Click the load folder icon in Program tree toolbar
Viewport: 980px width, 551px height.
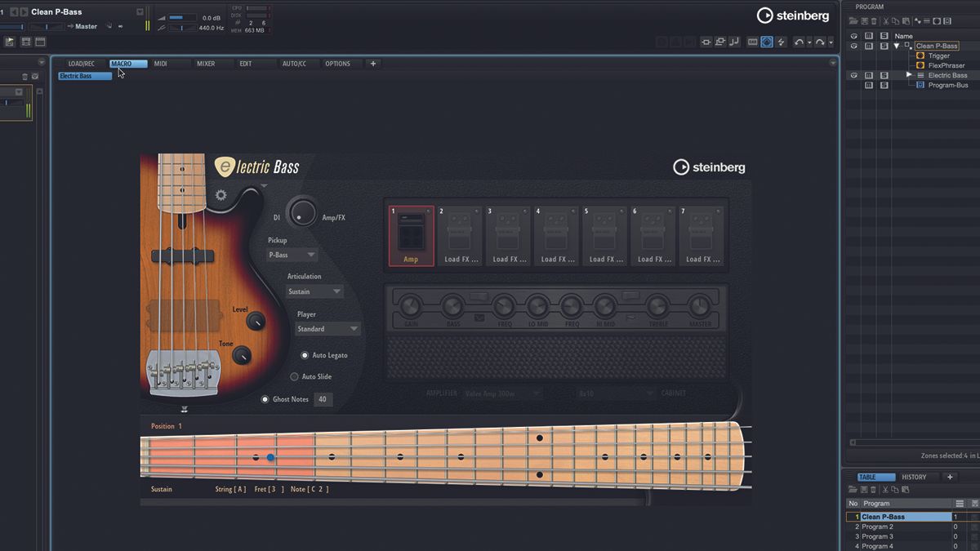coord(853,20)
